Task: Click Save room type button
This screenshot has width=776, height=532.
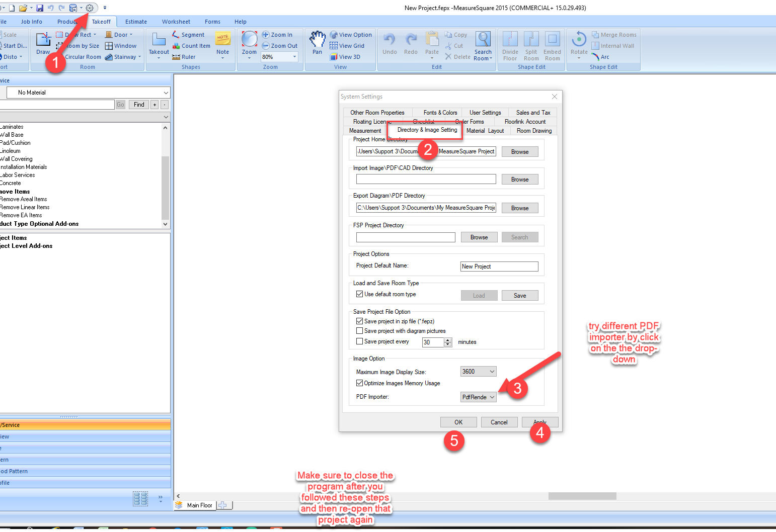Action: click(520, 296)
